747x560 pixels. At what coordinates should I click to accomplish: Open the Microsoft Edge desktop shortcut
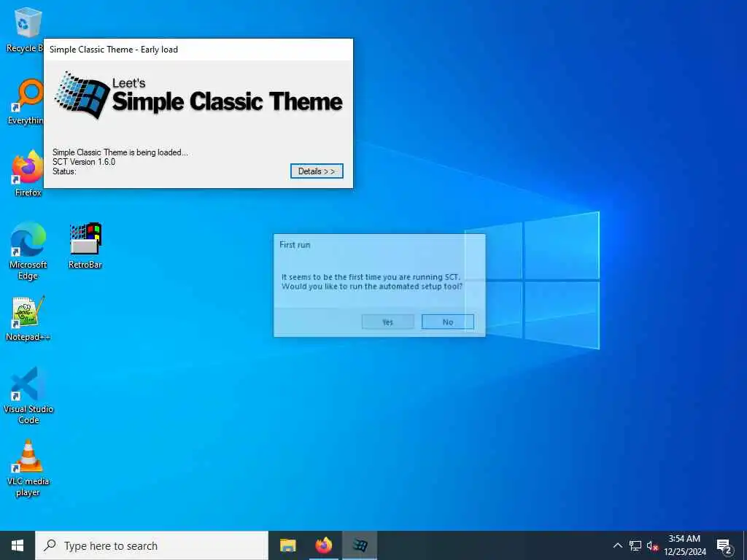tap(28, 251)
